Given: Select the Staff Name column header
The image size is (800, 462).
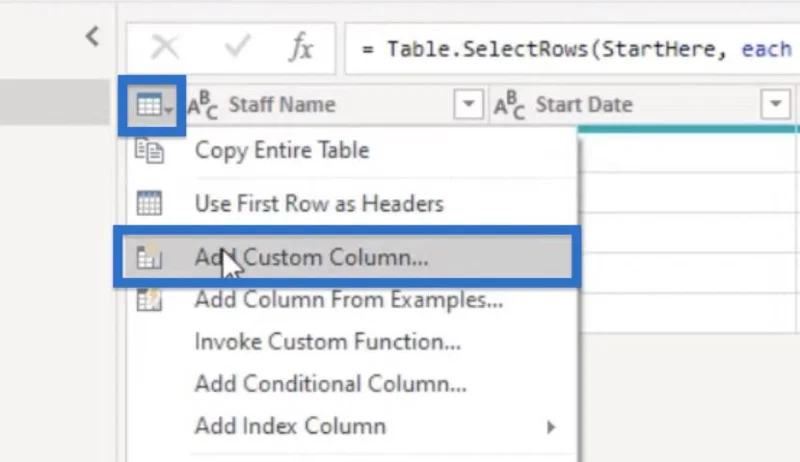Looking at the screenshot, I should tap(282, 105).
